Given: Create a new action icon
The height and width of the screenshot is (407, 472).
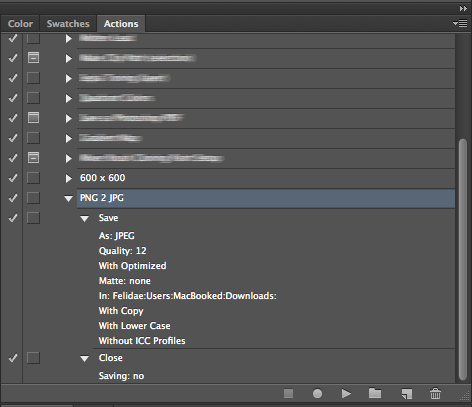Looking at the screenshot, I should [x=407, y=394].
